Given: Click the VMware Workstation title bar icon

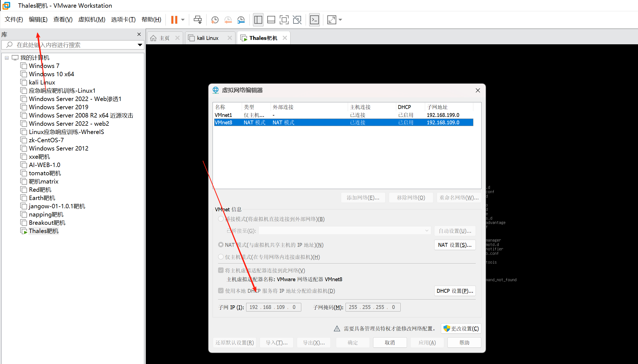Looking at the screenshot, I should (6, 6).
